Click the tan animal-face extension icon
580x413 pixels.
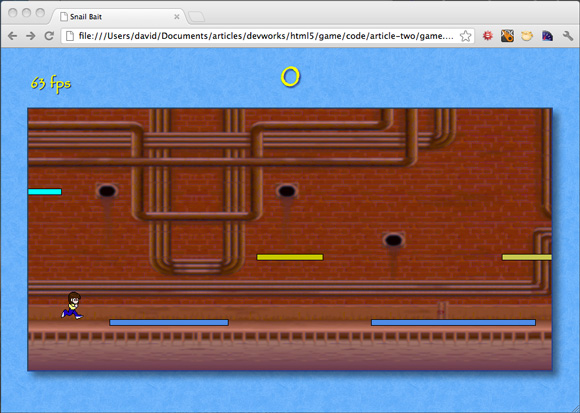coord(527,36)
